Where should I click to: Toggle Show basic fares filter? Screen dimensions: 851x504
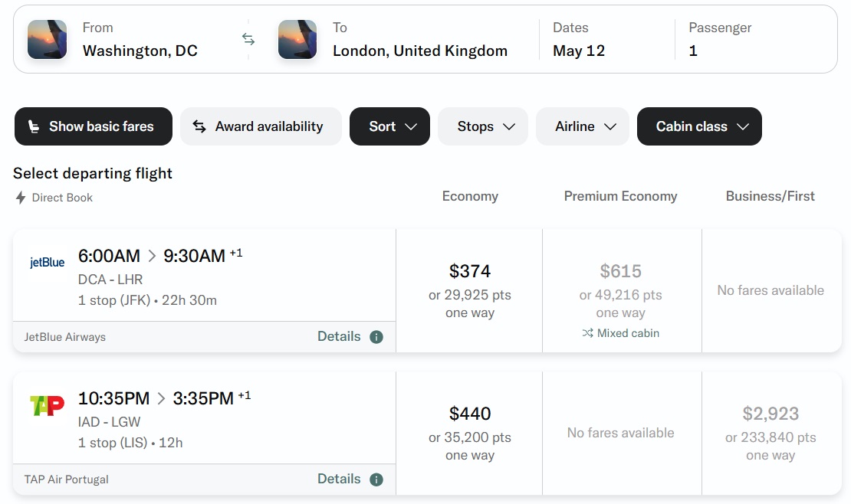(x=93, y=126)
